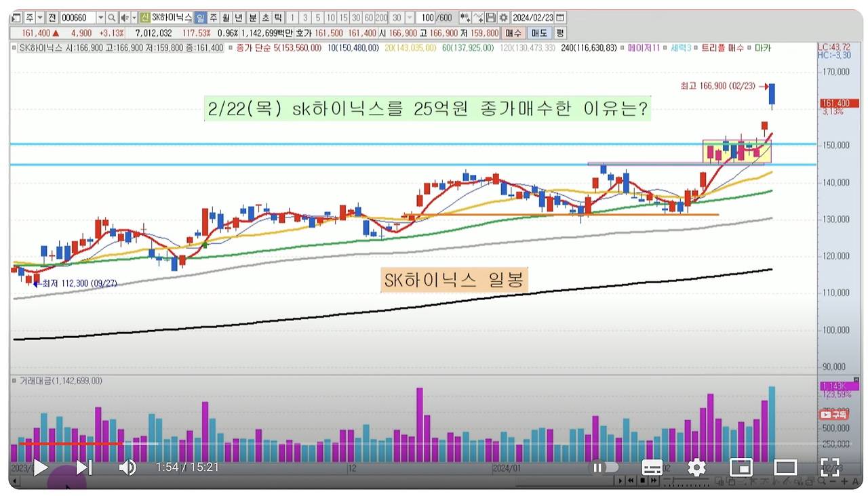Click the 매도 sell button

[x=540, y=33]
